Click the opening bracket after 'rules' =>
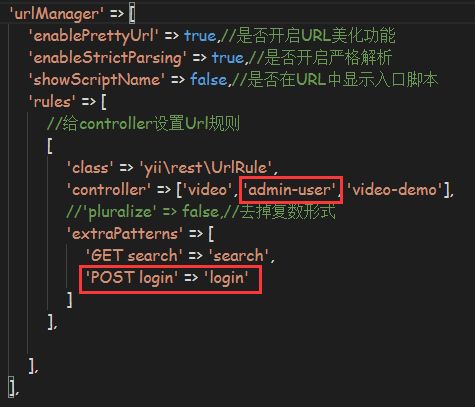Image resolution: width=475 pixels, height=407 pixels. coord(104,102)
